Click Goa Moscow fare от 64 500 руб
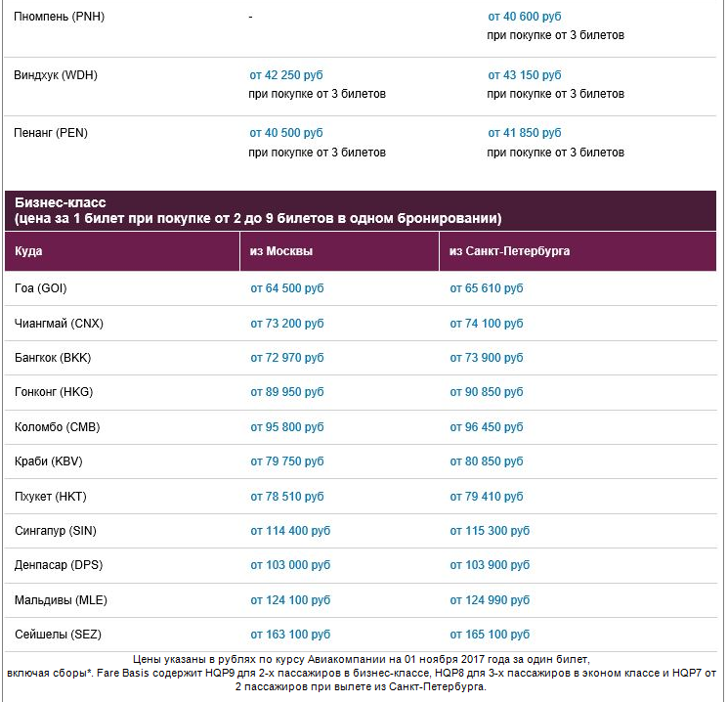 [287, 288]
